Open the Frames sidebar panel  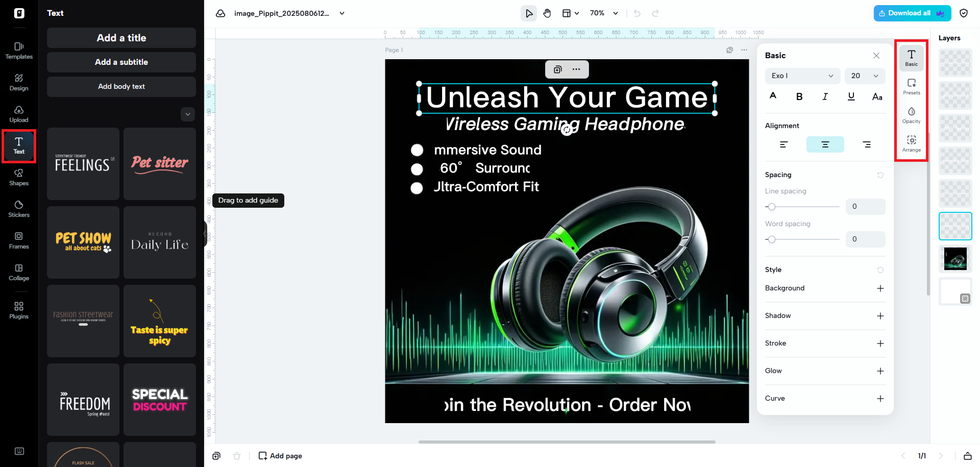point(19,240)
